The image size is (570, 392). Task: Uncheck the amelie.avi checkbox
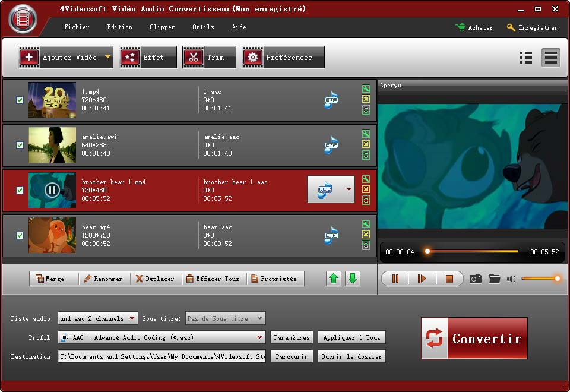pos(20,145)
